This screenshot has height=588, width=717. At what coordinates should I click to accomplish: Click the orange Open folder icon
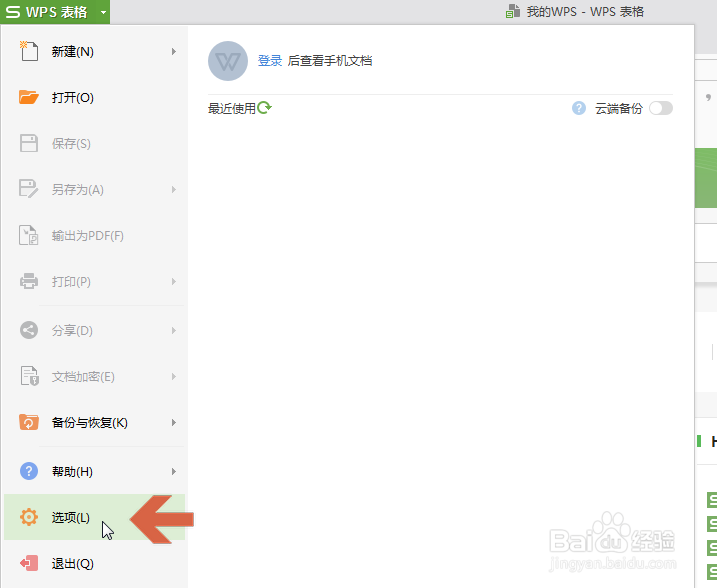(29, 97)
